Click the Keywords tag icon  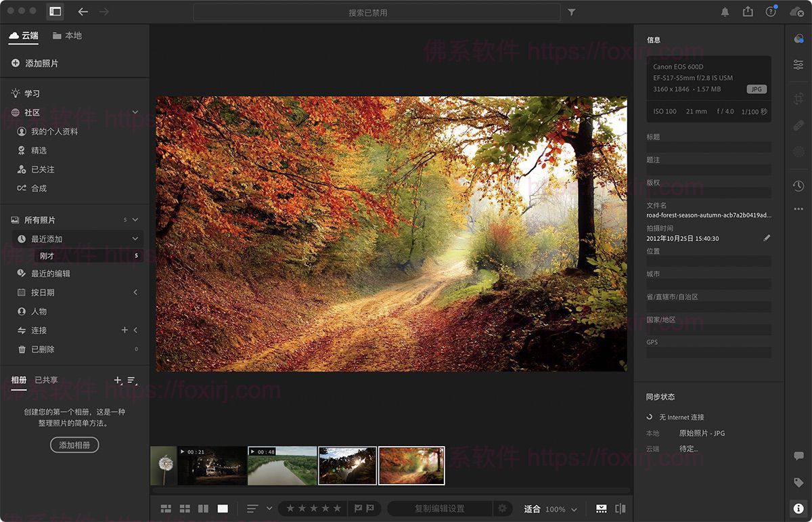(x=798, y=483)
